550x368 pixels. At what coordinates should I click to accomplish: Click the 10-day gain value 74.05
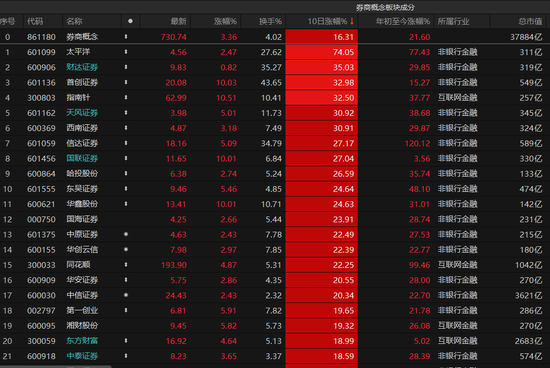click(343, 52)
